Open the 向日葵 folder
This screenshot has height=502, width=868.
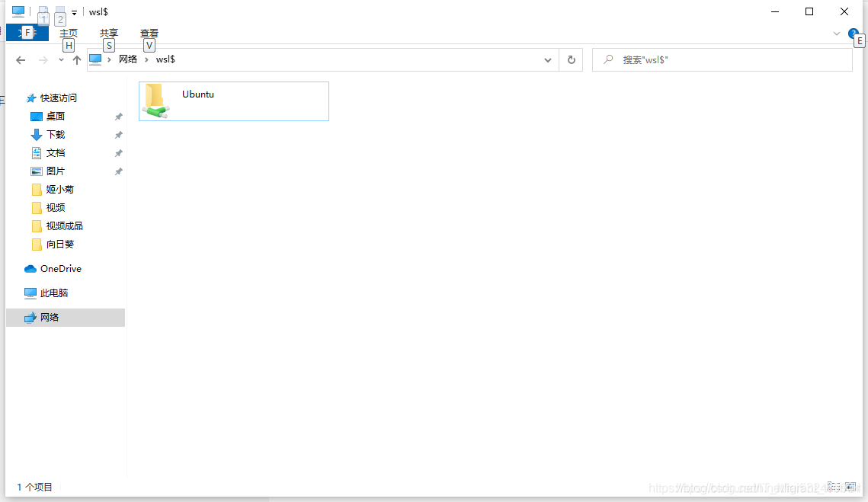tap(59, 244)
